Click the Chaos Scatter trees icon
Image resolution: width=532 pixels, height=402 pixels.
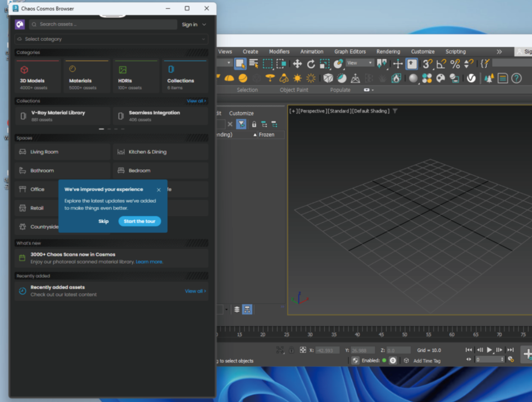click(489, 78)
